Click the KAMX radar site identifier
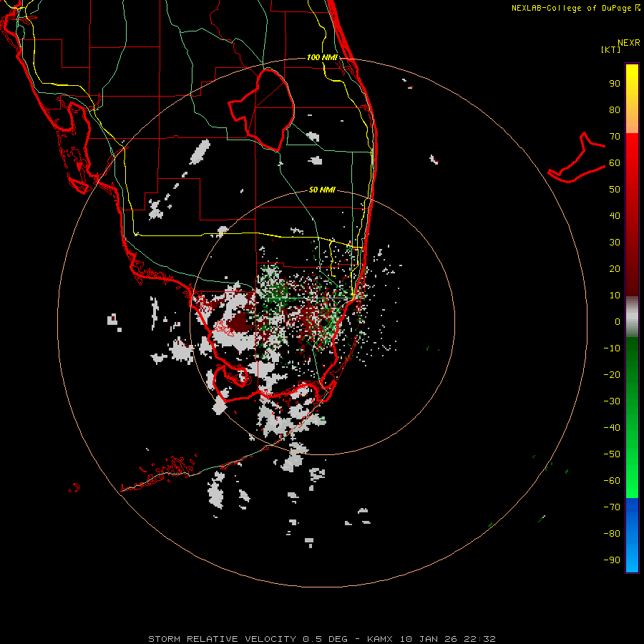644x644 pixels. (x=380, y=639)
